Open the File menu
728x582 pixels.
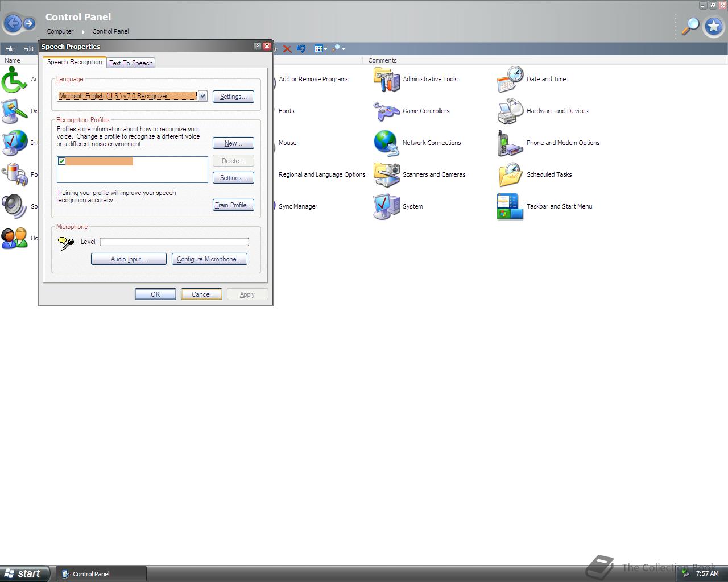point(10,49)
